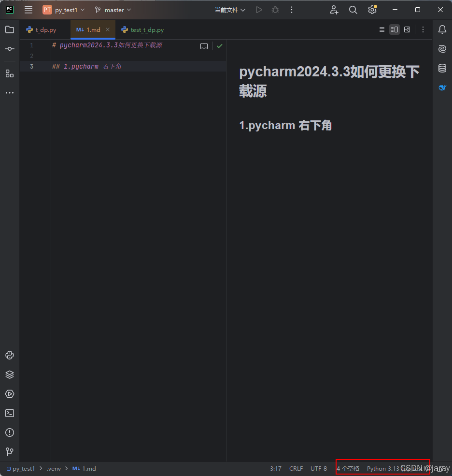The height and width of the screenshot is (476, 452).
Task: Debug the current file with bug icon
Action: pyautogui.click(x=275, y=10)
